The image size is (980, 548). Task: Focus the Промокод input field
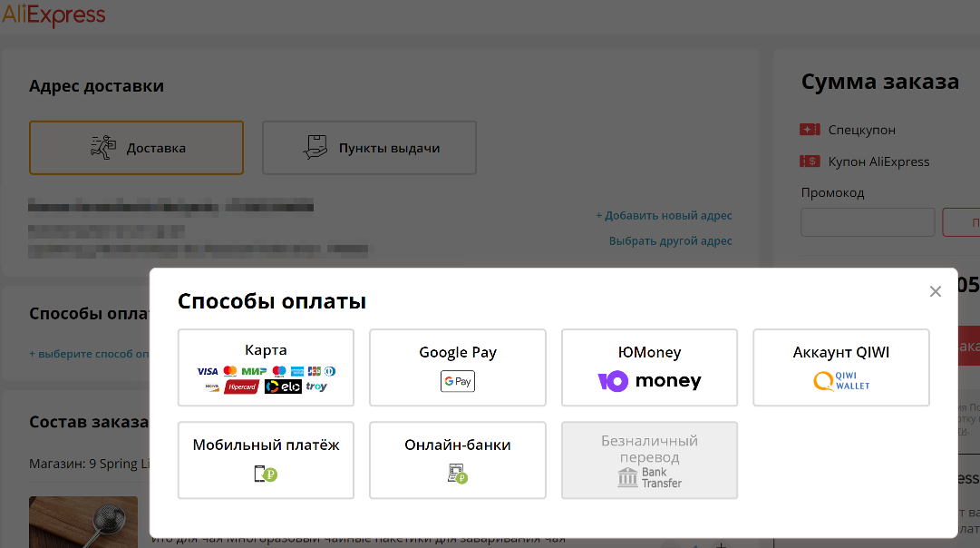tap(868, 222)
